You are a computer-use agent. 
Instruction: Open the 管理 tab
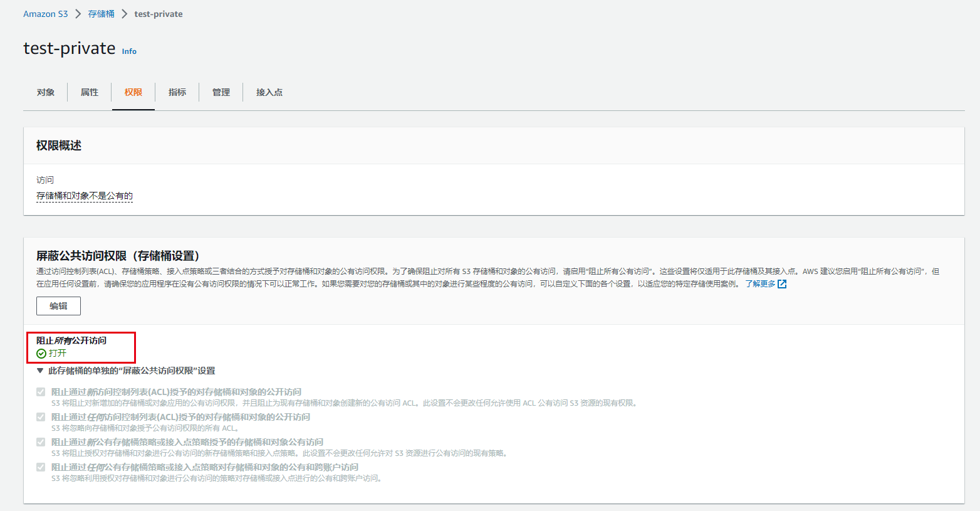[x=221, y=92]
